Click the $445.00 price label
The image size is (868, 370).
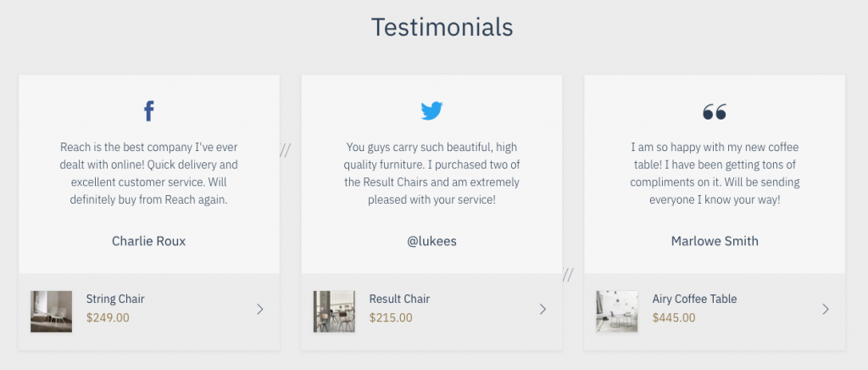click(674, 318)
